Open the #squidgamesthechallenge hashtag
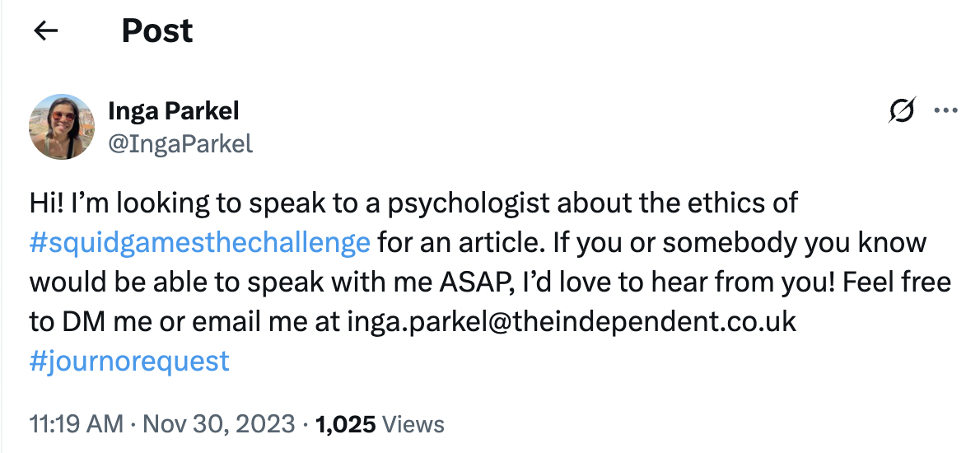Viewport: 980px width, 453px height. click(200, 244)
